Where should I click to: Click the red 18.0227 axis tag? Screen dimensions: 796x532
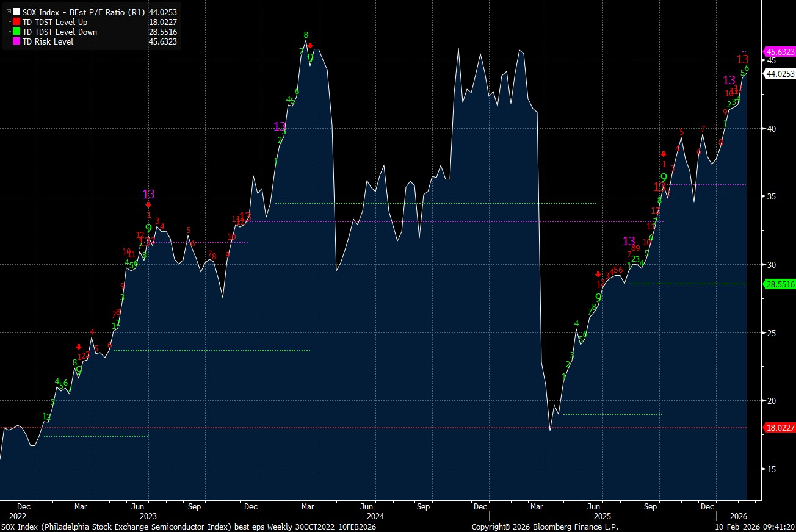[780, 428]
